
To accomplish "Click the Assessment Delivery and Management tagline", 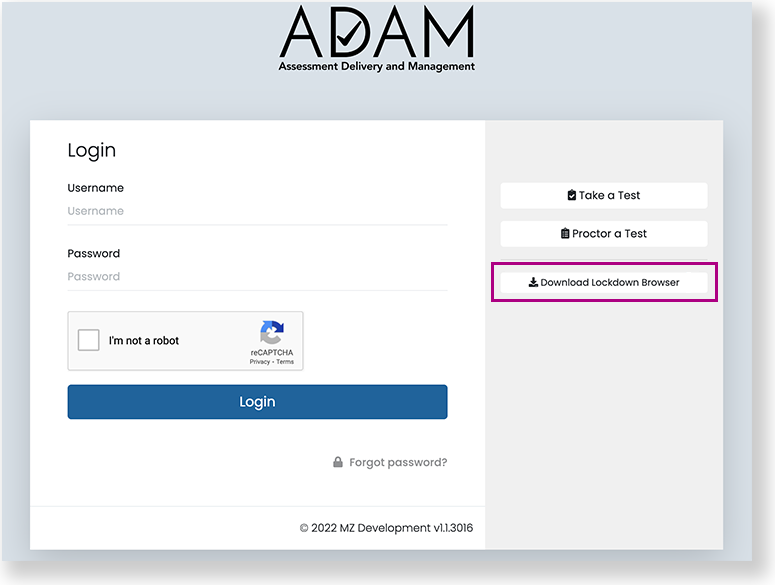I will 377,66.
